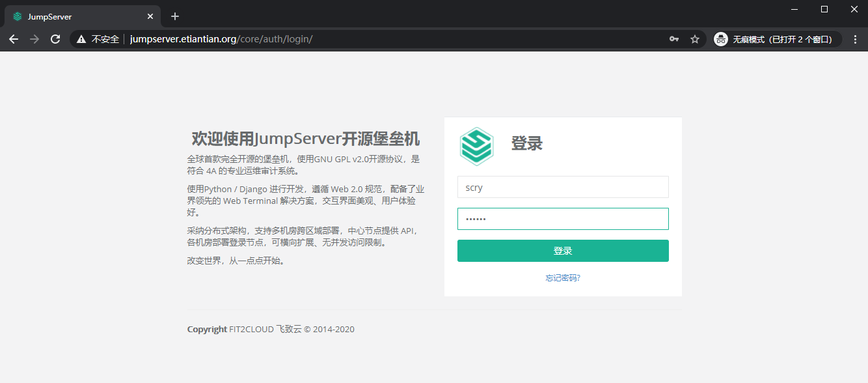Click the incognito mode avatar icon
Viewport: 868px width, 383px height.
(721, 39)
